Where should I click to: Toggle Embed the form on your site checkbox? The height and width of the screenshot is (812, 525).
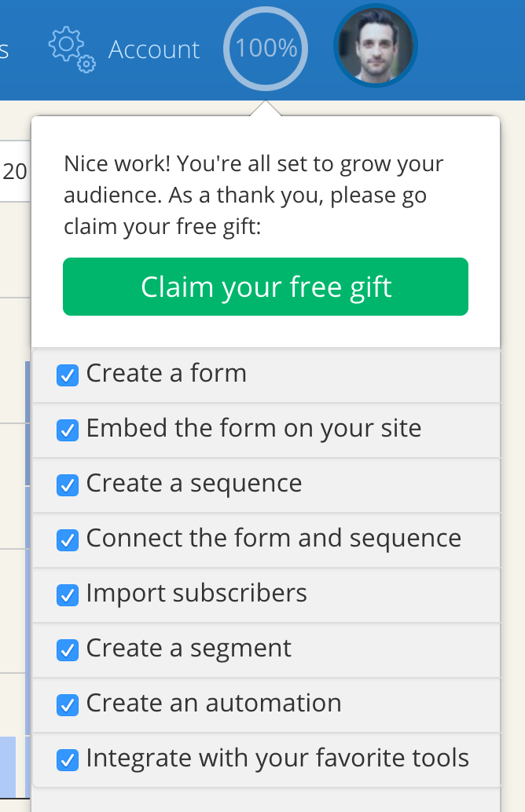[68, 430]
